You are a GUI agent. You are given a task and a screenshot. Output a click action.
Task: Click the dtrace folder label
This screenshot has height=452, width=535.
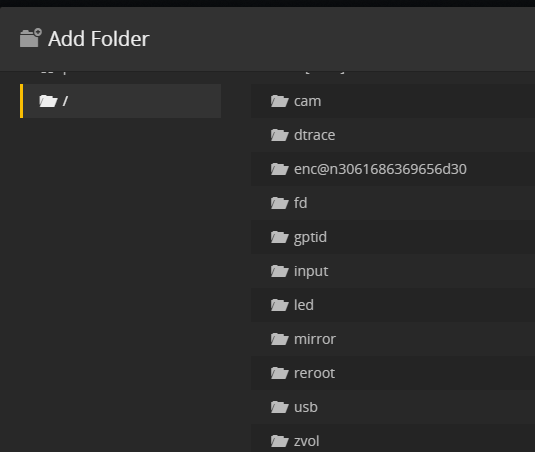(x=314, y=135)
